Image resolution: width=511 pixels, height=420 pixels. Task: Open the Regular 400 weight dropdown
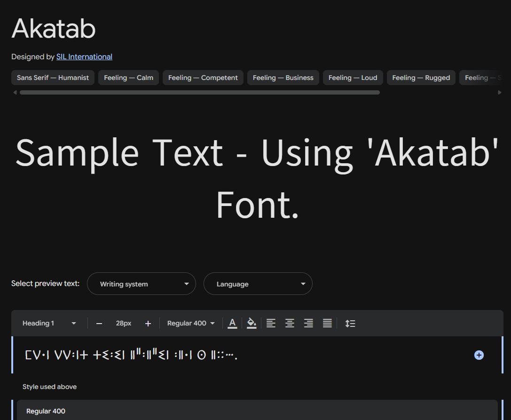(191, 323)
